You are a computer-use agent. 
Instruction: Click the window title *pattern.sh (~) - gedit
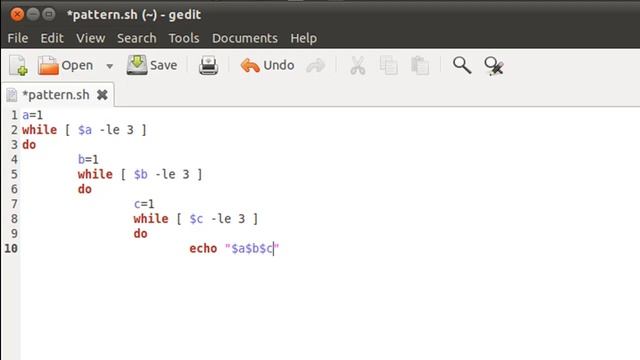pyautogui.click(x=134, y=15)
